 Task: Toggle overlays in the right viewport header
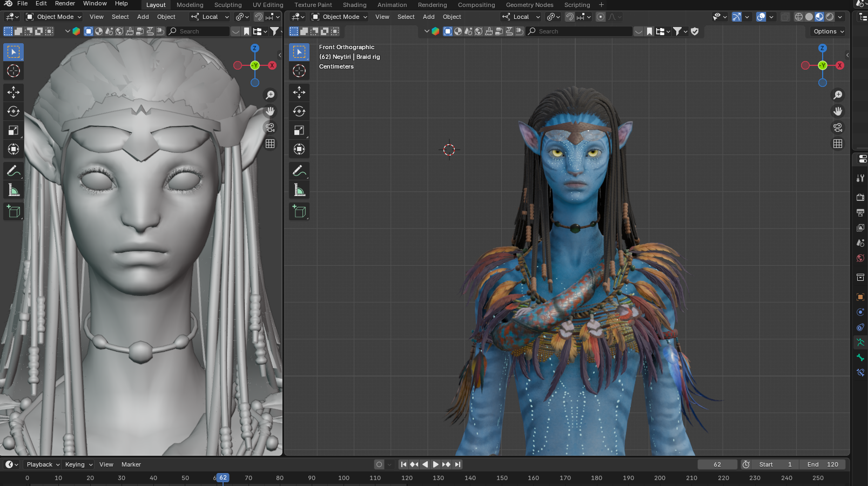pyautogui.click(x=761, y=17)
